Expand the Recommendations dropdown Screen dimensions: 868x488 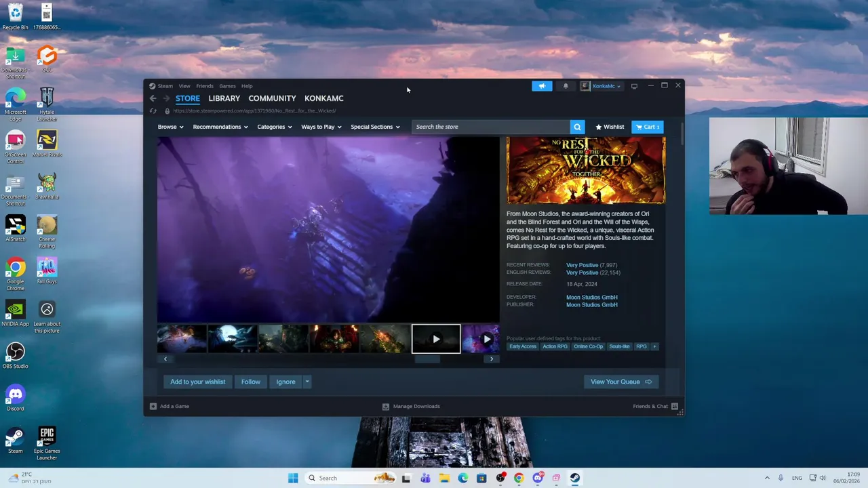pyautogui.click(x=220, y=127)
